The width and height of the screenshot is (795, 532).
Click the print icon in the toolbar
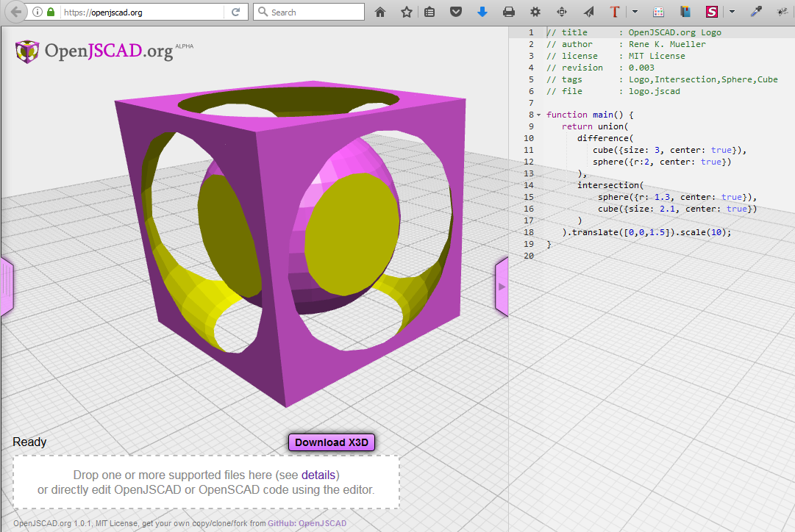pos(508,12)
